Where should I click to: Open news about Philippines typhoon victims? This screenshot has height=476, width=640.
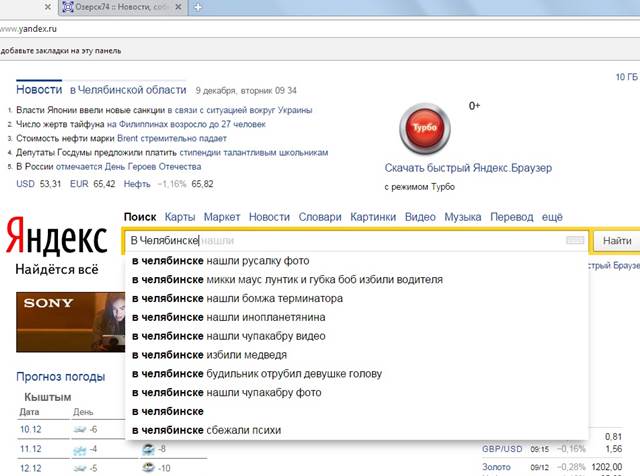pyautogui.click(x=141, y=124)
